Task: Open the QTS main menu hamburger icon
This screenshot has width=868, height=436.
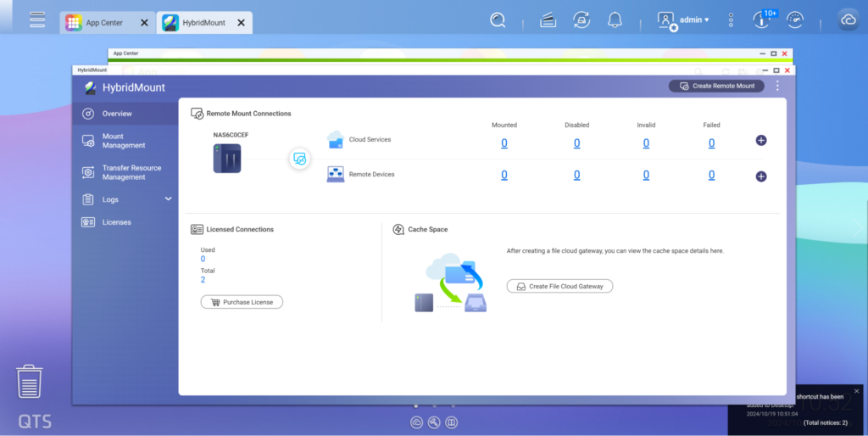Action: [37, 20]
